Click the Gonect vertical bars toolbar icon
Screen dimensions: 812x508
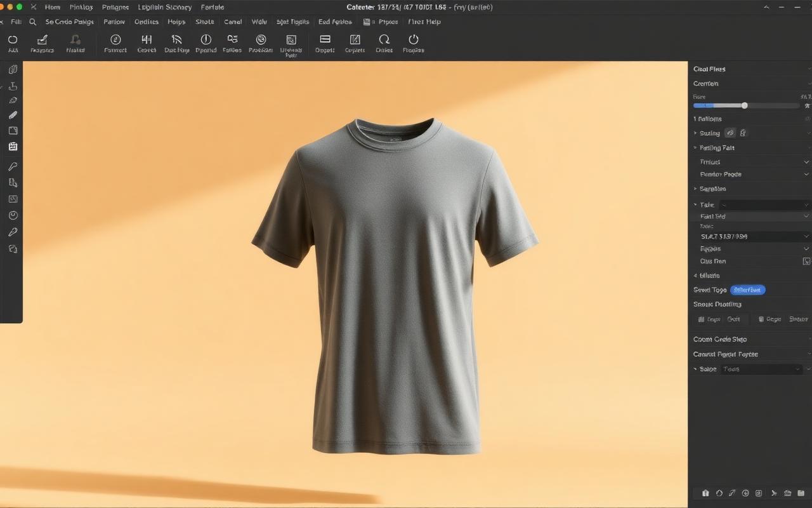(x=147, y=39)
